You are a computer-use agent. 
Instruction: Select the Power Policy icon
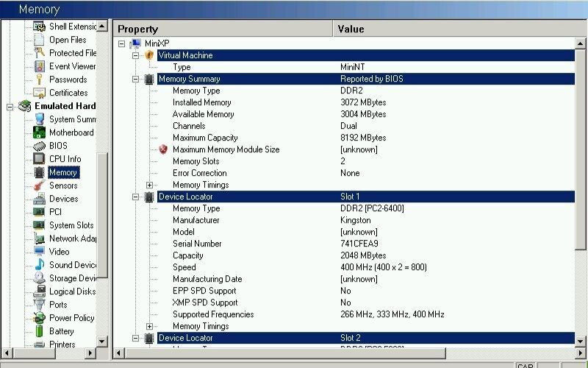pyautogui.click(x=39, y=318)
